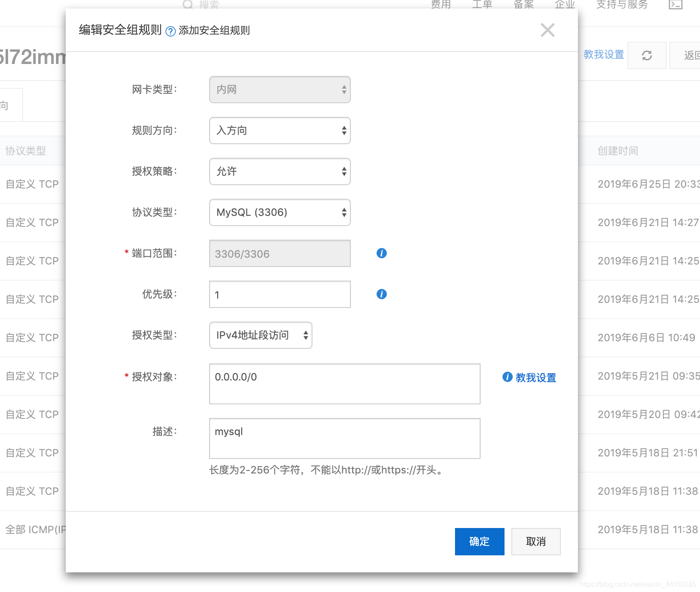
Task: Click 教我设置 link beside authorization object
Action: pos(536,378)
